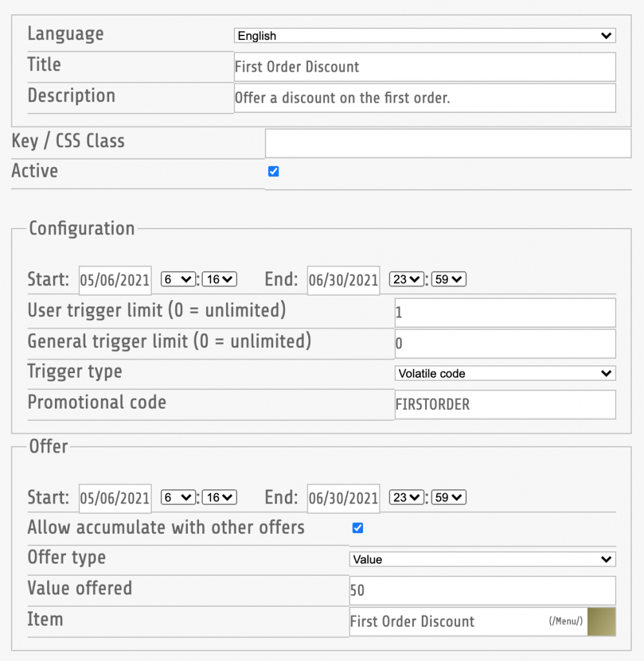This screenshot has width=644, height=661.
Task: Open Offer End hour dropdown
Action: tap(406, 498)
